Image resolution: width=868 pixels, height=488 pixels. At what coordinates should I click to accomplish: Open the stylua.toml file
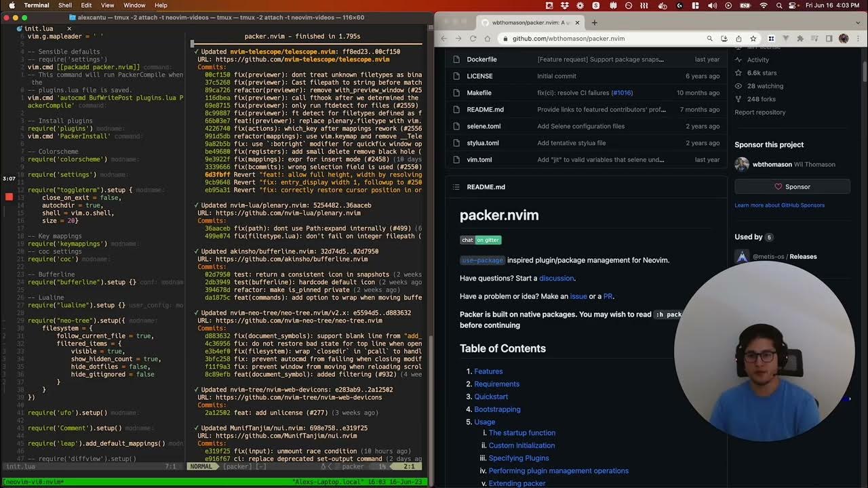[x=483, y=143]
